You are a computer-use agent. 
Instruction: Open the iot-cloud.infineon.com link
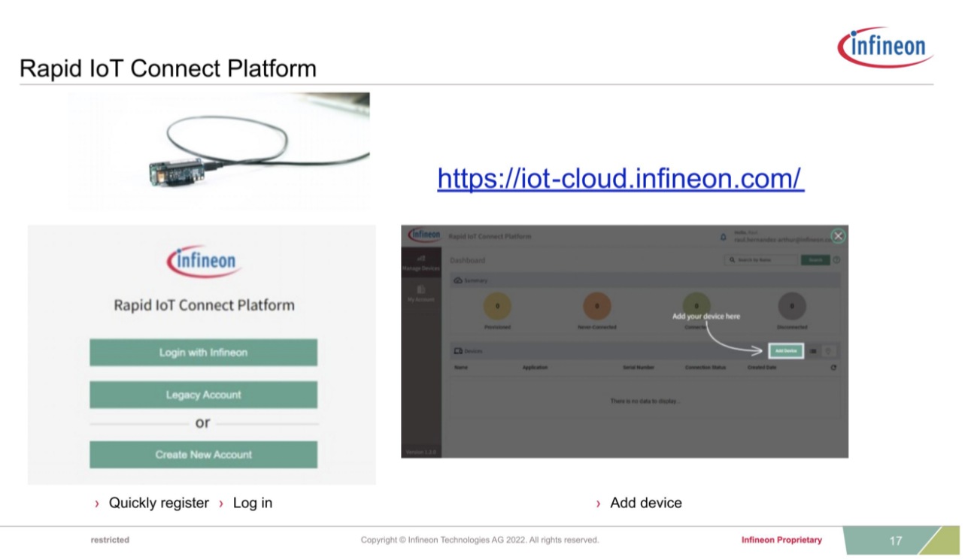pos(621,179)
